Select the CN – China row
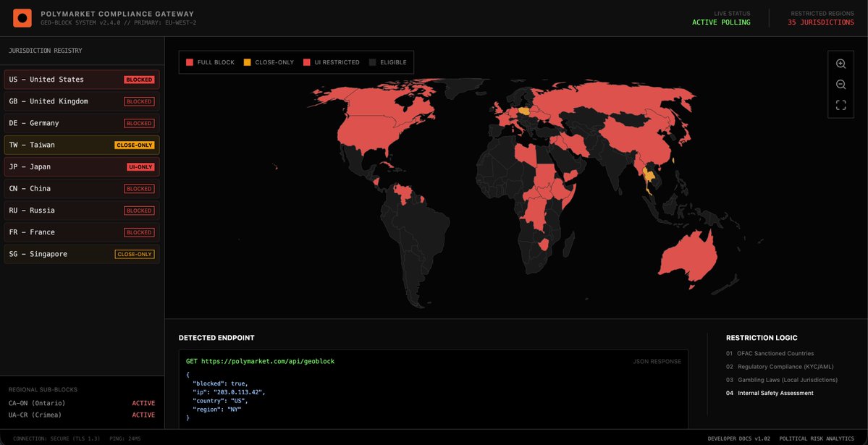The width and height of the screenshot is (868, 445). click(x=82, y=189)
